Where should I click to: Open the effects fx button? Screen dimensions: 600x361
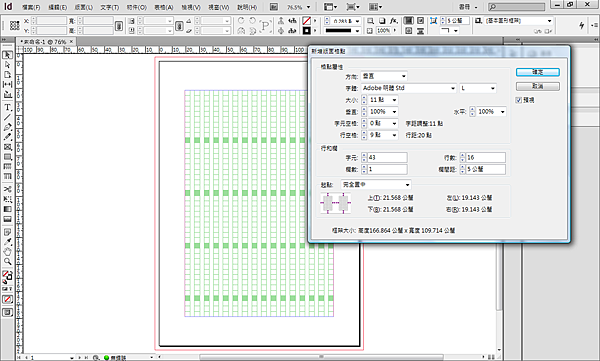click(394, 21)
